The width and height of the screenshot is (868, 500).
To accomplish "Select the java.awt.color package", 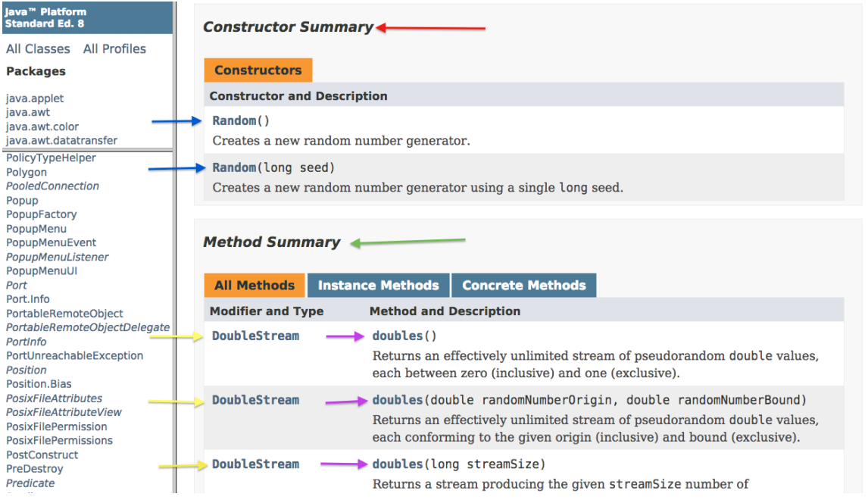I will (42, 127).
